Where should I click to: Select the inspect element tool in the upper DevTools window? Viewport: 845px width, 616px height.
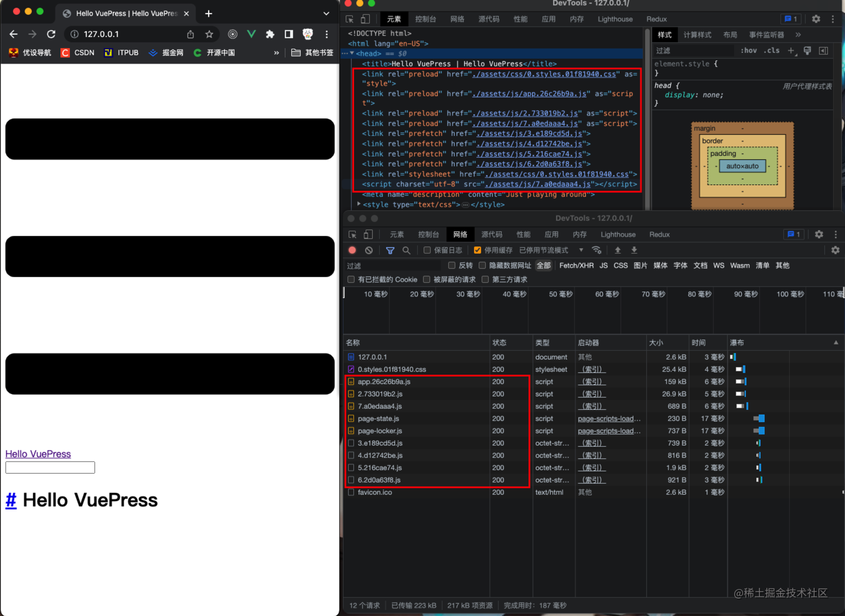(x=350, y=19)
